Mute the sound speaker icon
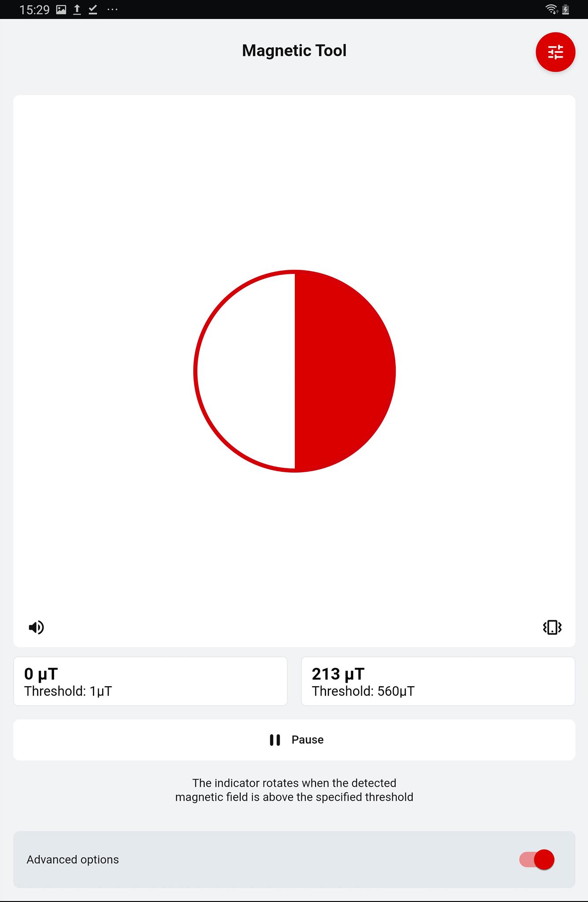 pos(36,627)
